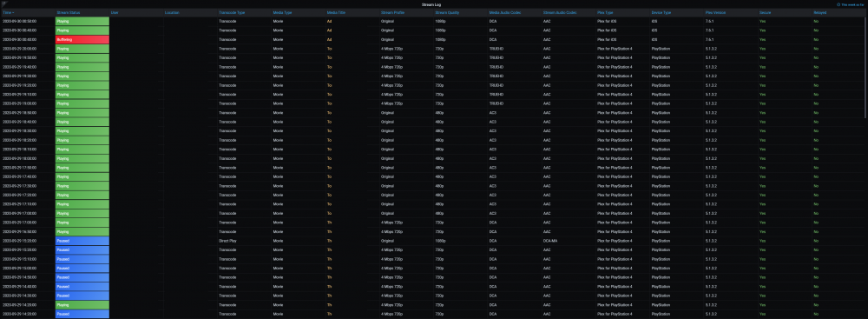Viewport: 868px width, 319px height.
Task: Select the Direct Play transcode type cell
Action: (228, 241)
